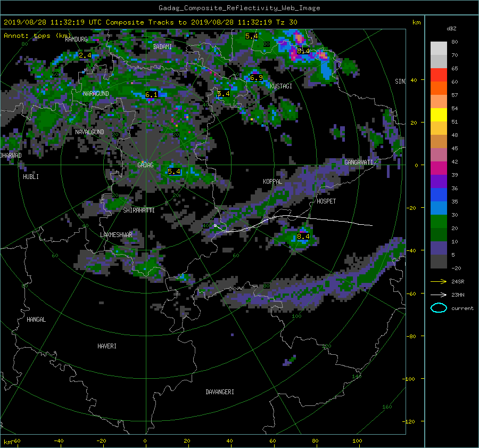Image resolution: width=479 pixels, height=448 pixels.
Task: Click the KUSTAGI town label
Action: pos(280,86)
